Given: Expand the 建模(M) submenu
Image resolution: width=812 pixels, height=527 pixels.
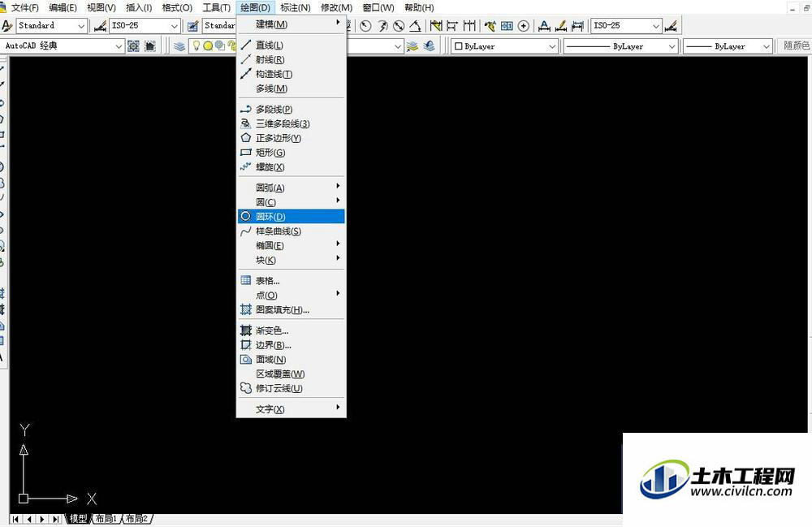Looking at the screenshot, I should pos(291,24).
